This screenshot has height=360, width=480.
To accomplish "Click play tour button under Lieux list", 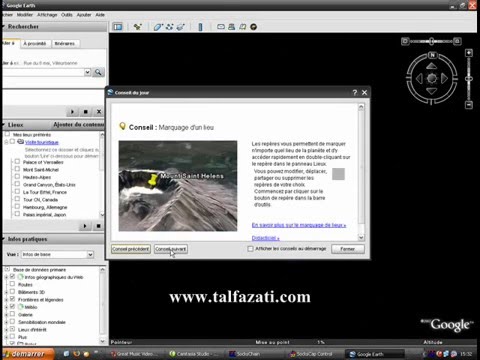I will [x=85, y=226].
